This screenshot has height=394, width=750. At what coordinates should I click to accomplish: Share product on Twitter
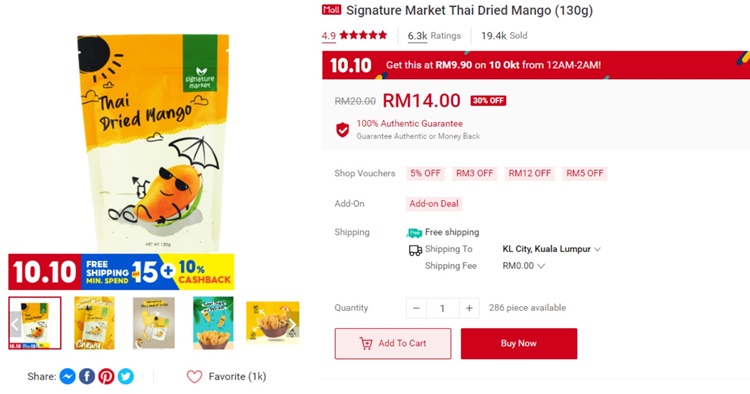126,377
